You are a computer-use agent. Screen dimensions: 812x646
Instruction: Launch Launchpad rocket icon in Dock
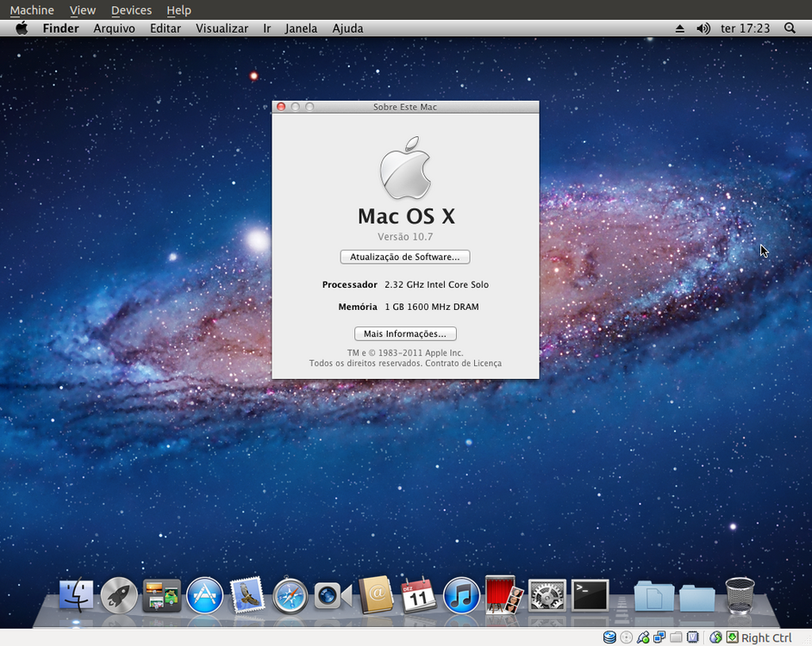(x=119, y=594)
